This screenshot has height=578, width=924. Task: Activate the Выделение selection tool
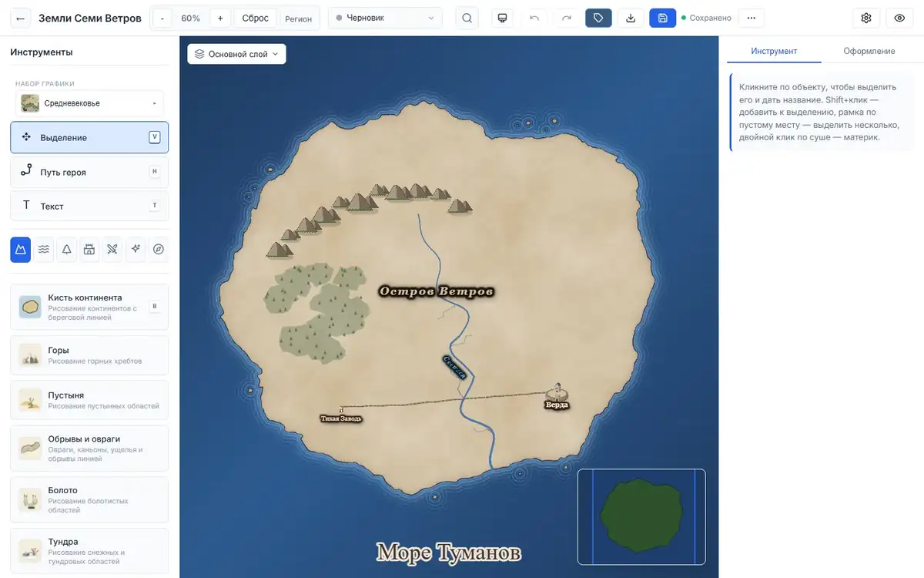pos(89,137)
